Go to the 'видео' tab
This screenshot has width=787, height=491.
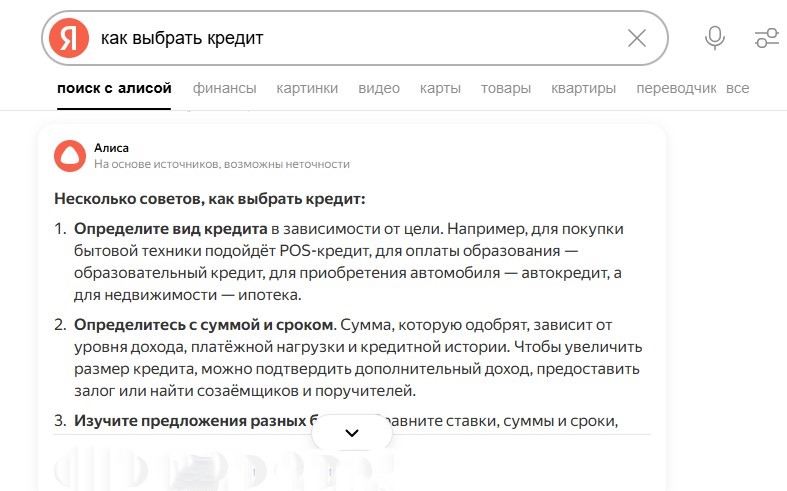[379, 88]
